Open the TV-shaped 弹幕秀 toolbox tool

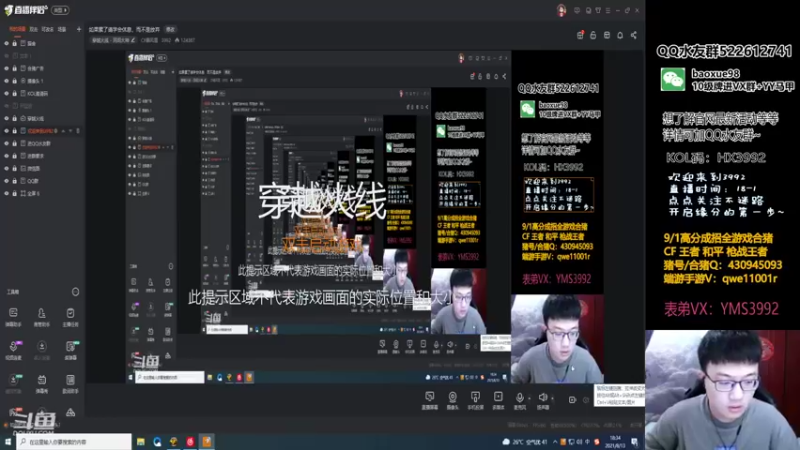click(42, 383)
